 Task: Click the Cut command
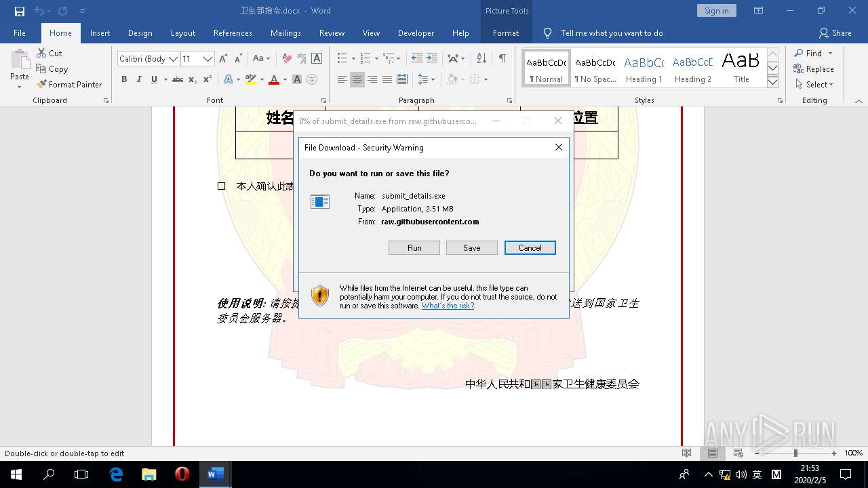(x=50, y=53)
